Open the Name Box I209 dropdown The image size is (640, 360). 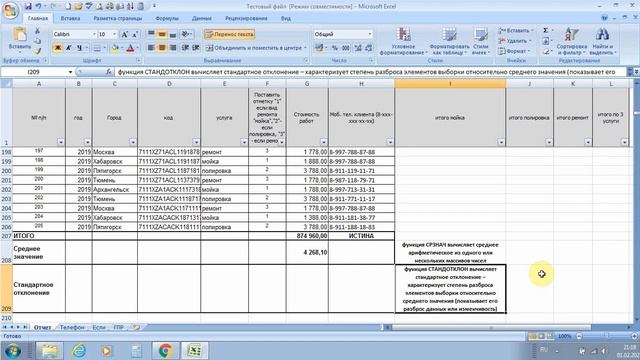click(70, 72)
